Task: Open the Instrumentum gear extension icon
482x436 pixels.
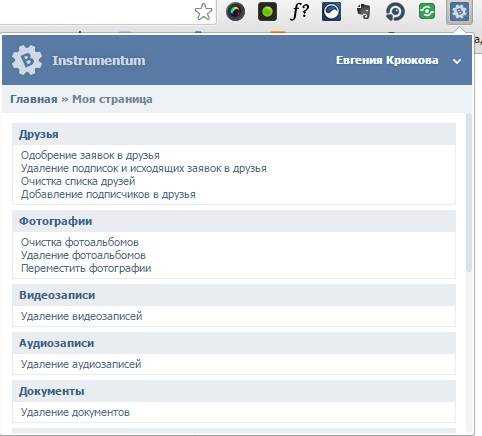Action: click(x=459, y=12)
